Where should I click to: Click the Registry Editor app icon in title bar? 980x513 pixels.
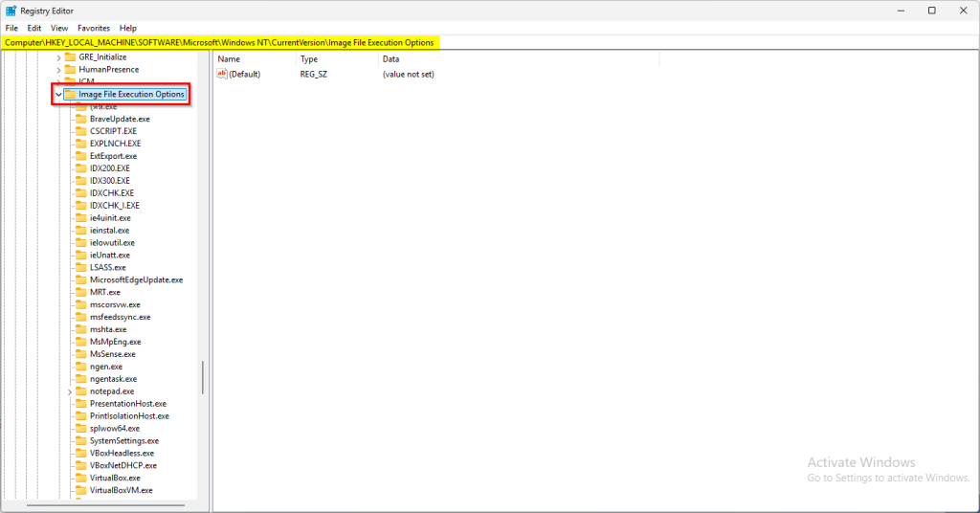click(11, 11)
